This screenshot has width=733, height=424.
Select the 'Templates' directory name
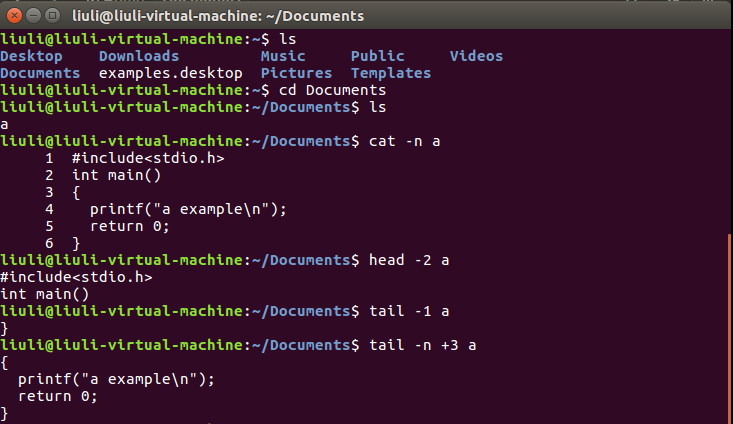click(391, 73)
